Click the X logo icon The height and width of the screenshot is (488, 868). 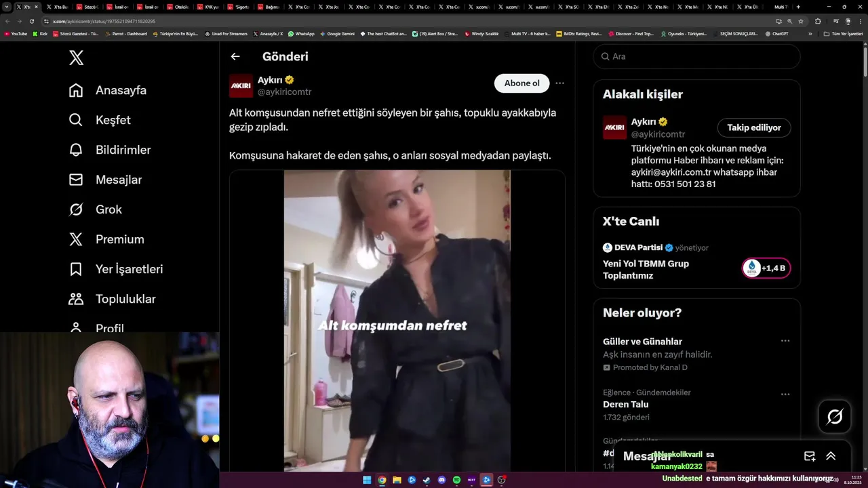tap(77, 58)
